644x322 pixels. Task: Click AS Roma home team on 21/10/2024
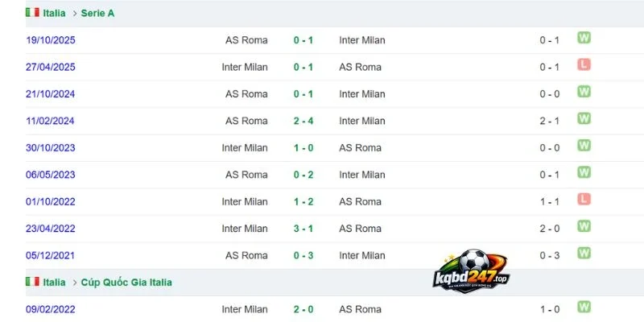pos(246,94)
